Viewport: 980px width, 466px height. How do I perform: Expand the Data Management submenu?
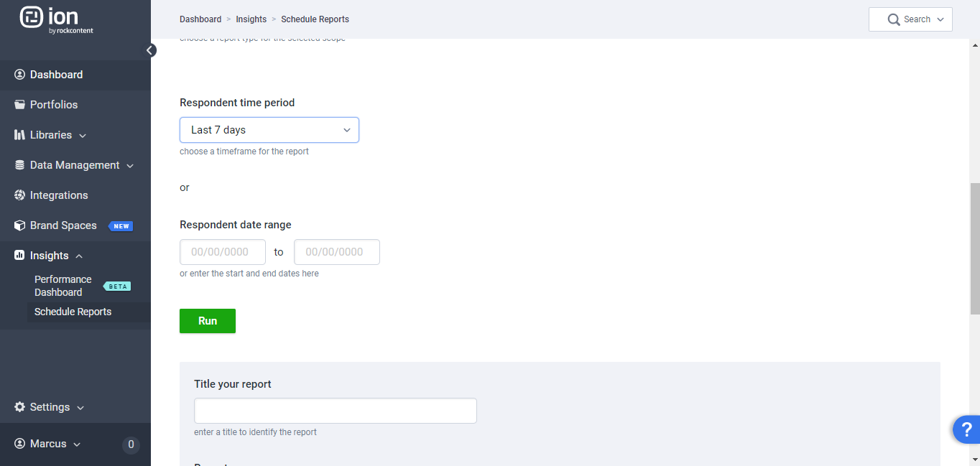[x=130, y=166]
